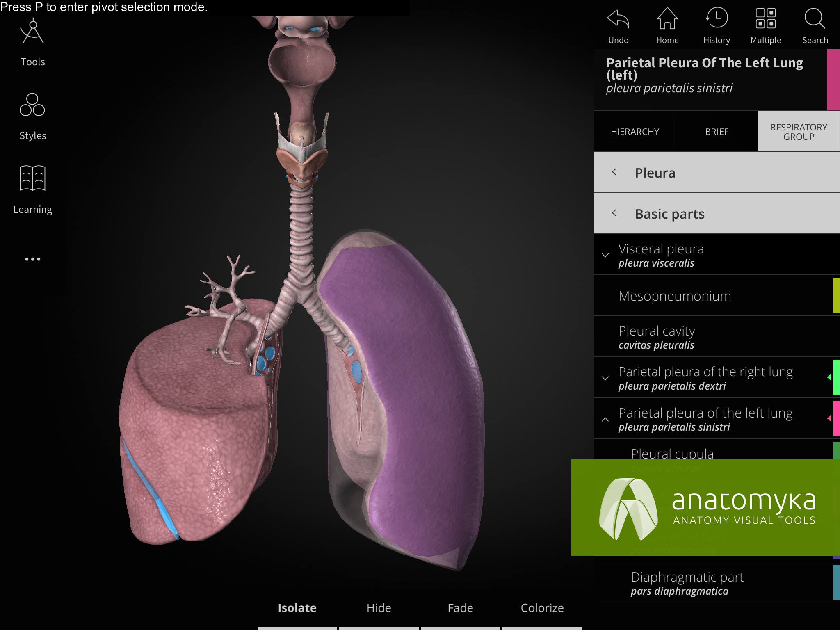
Task: Click the Pleura breadcrumb label
Action: coord(655,173)
